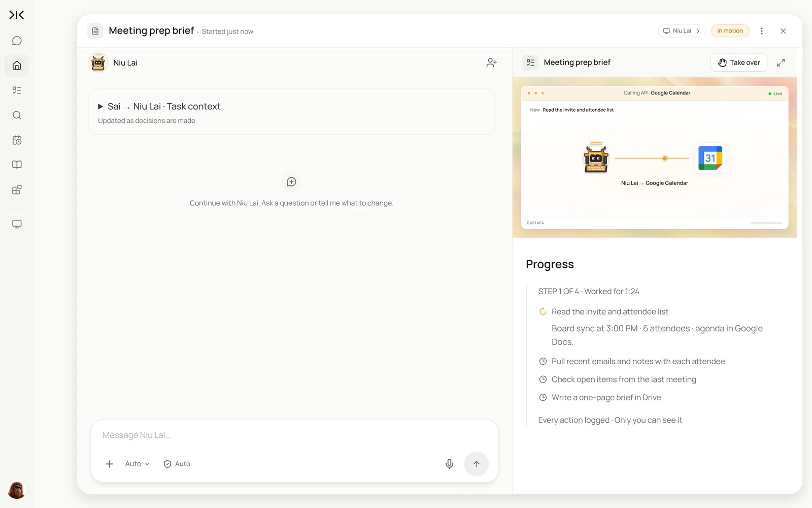This screenshot has width=812, height=508.
Task: Select the Read the invite and attendee list step
Action: 610,312
